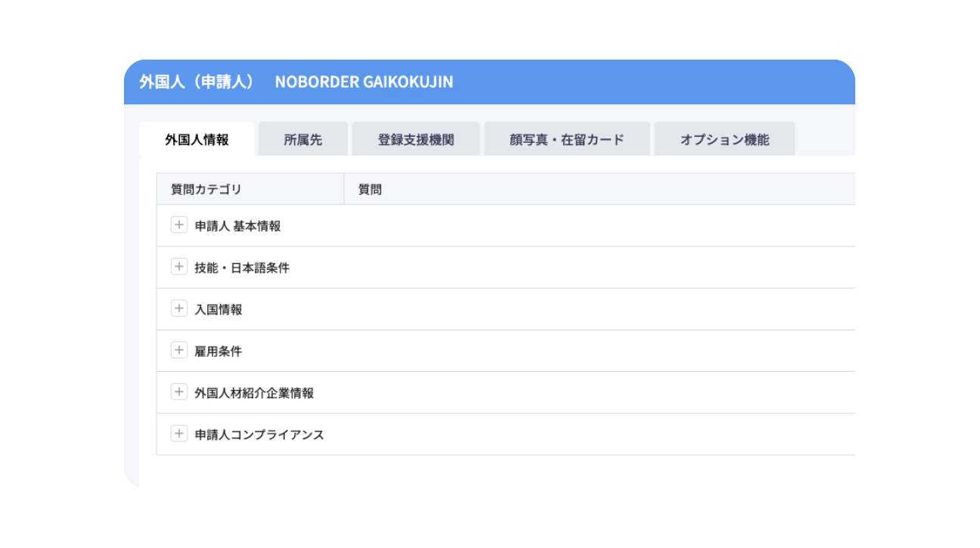980x548 pixels.
Task: Click plus icon beside 外国人材紹介企業情報
Action: (178, 392)
